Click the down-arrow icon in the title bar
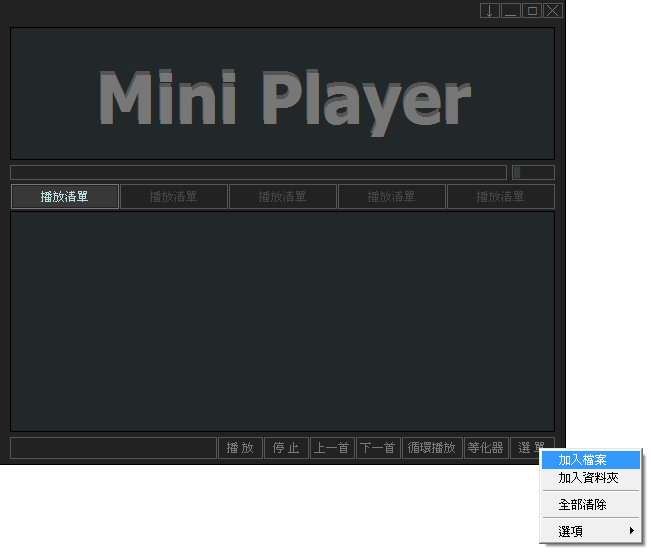 489,11
